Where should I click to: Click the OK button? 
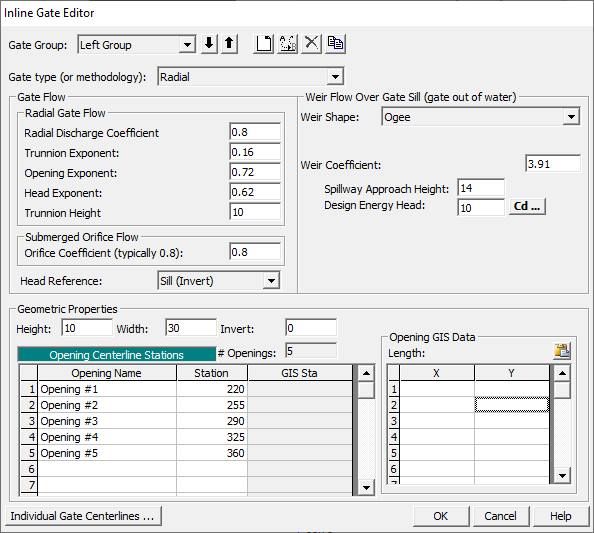point(441,516)
